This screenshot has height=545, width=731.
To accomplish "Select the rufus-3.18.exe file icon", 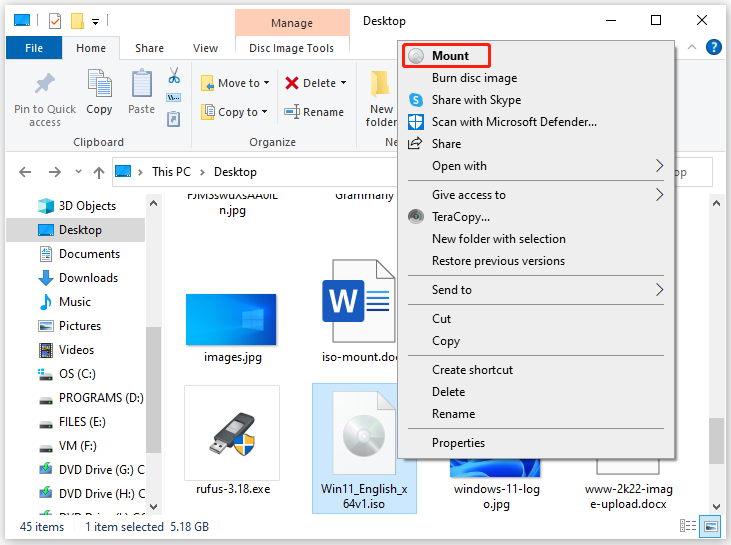I will coord(232,434).
